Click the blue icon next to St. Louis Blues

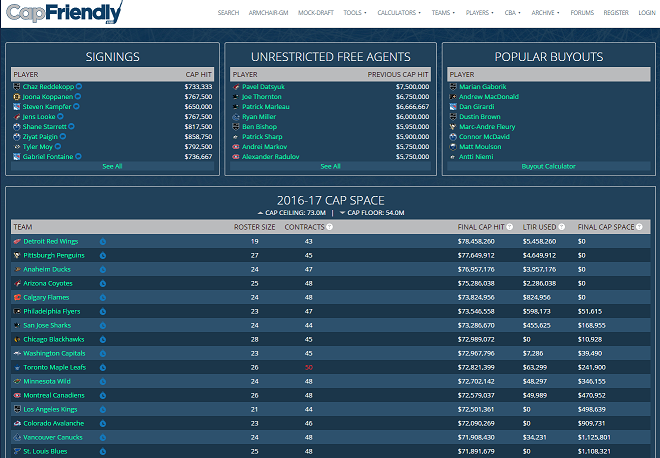click(x=103, y=452)
